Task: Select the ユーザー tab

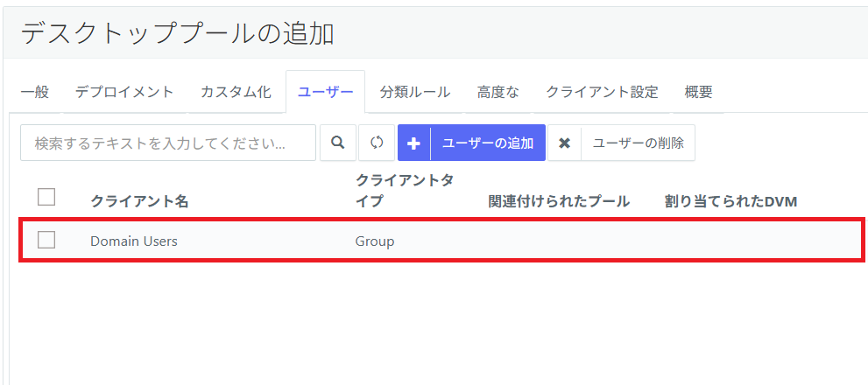Action: [326, 92]
